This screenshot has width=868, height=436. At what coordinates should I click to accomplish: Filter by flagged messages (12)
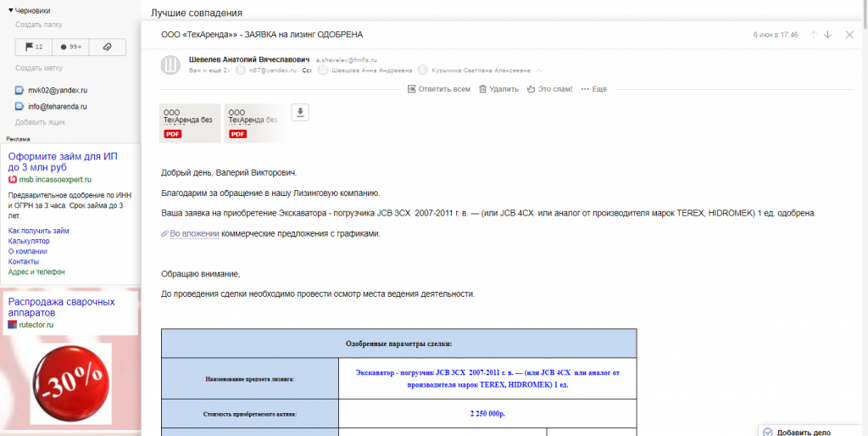click(34, 48)
